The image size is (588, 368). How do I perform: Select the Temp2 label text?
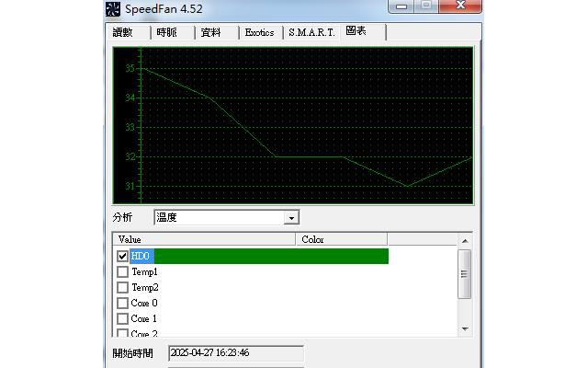(145, 288)
